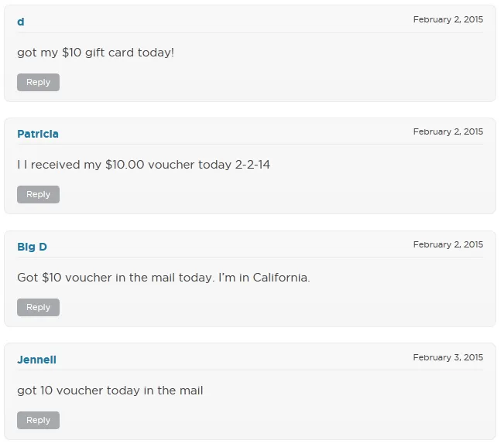Reply to Big D's comment

click(x=38, y=307)
